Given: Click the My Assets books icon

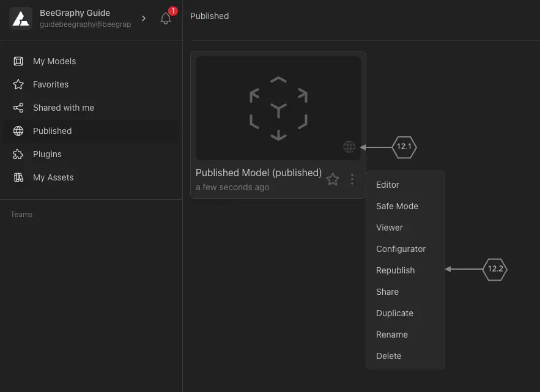Looking at the screenshot, I should (19, 177).
